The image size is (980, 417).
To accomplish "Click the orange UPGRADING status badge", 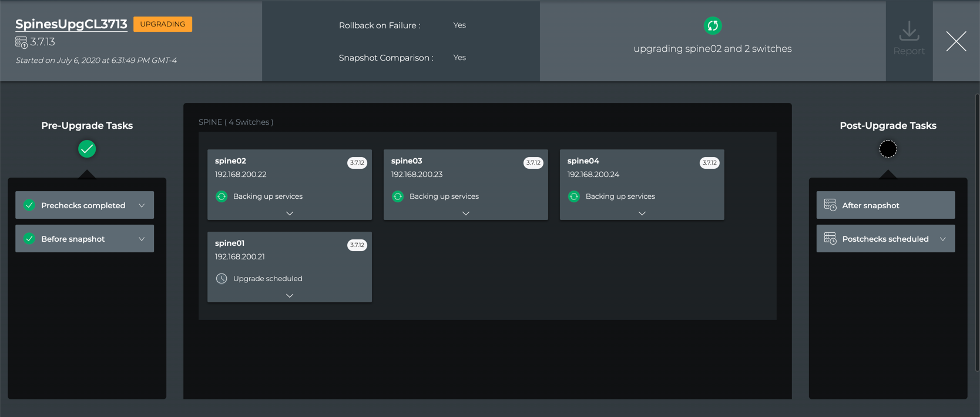I will (x=163, y=24).
